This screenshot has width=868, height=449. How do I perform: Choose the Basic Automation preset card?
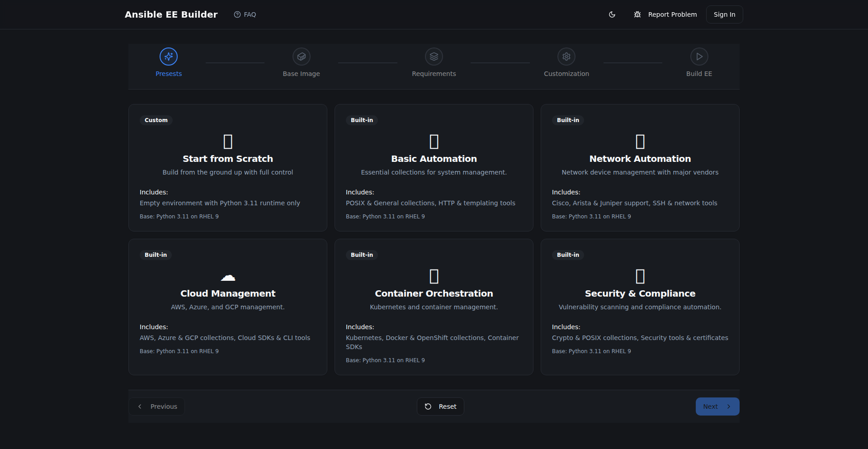[434, 168]
